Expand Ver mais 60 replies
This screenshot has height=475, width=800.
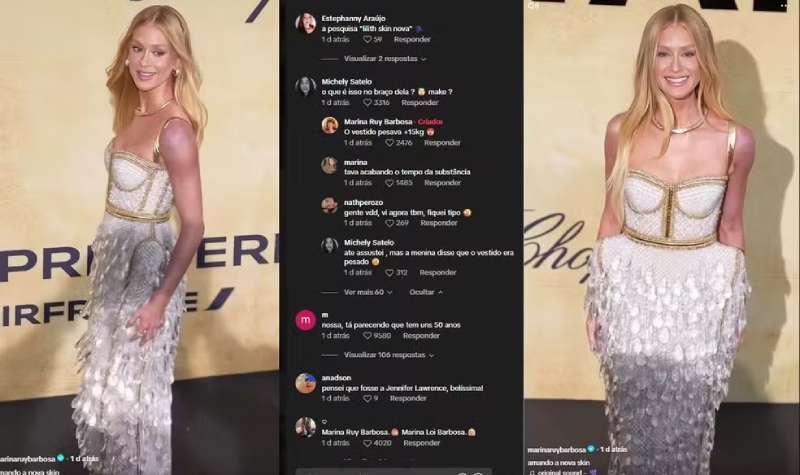[x=367, y=292]
